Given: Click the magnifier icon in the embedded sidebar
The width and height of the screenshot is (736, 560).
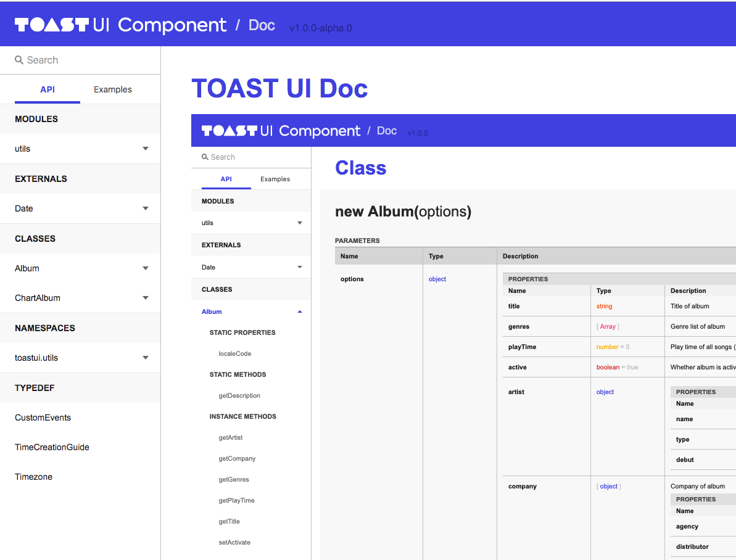Looking at the screenshot, I should pos(205,157).
